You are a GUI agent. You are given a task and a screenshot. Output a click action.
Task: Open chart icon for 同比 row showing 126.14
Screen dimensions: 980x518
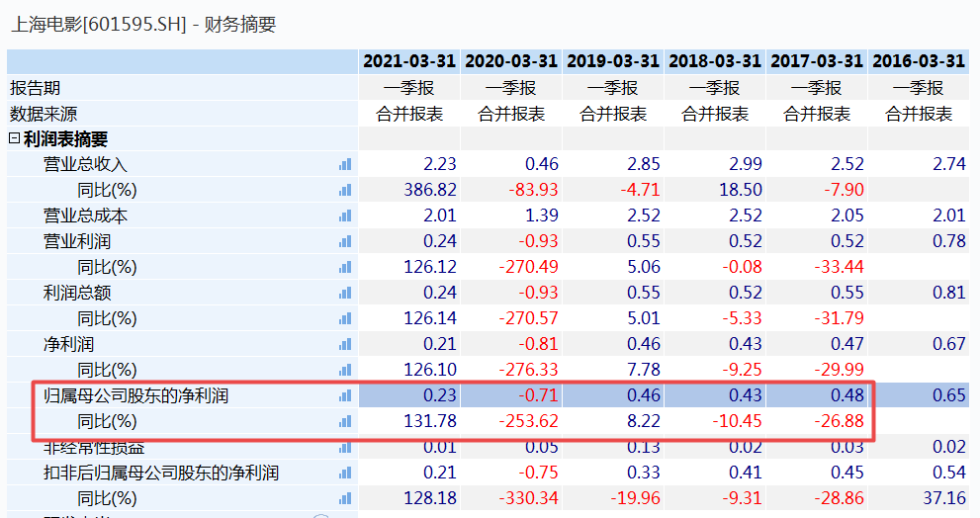(x=345, y=318)
